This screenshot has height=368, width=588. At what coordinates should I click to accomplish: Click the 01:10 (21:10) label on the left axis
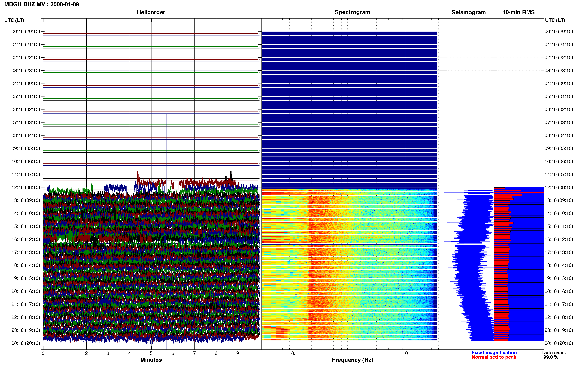coord(26,45)
